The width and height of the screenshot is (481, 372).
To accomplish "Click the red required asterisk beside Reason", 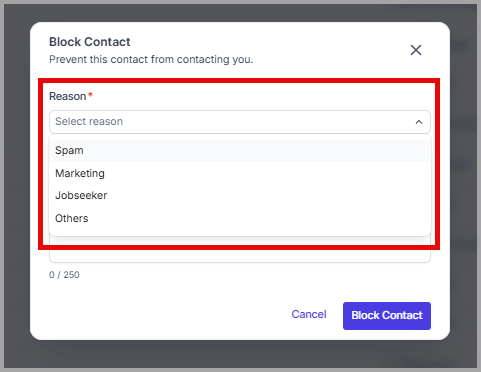I will (x=90, y=95).
